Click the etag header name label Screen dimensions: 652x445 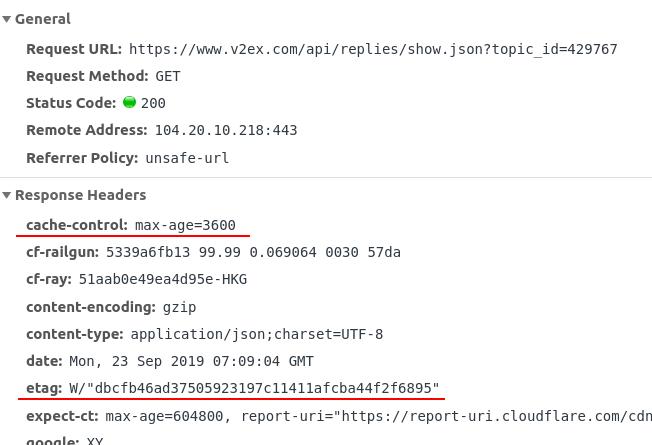(x=44, y=388)
